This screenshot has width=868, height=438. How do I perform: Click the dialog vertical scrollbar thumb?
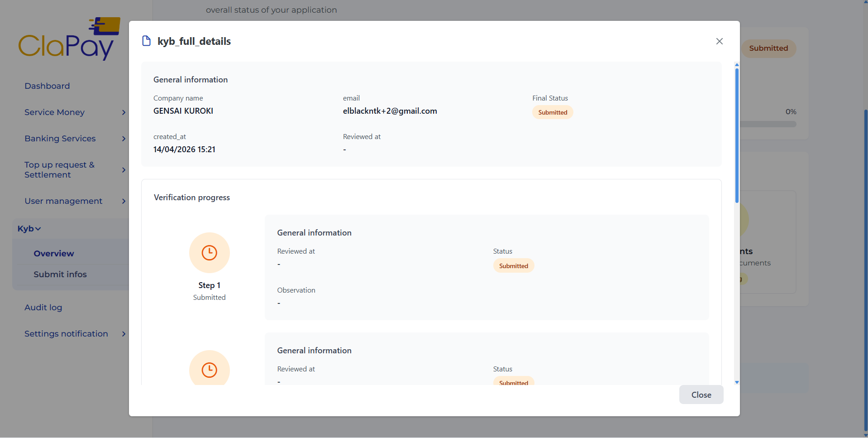pos(737,136)
